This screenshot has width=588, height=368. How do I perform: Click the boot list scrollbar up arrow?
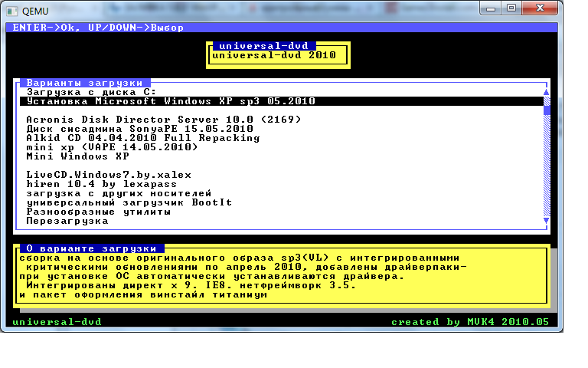click(x=547, y=92)
